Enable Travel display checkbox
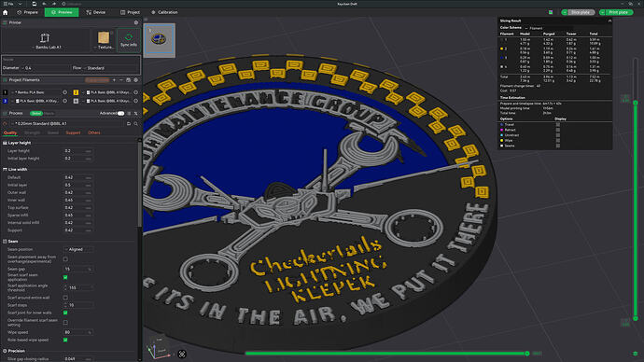Viewport: 644px width, 362px height. pos(558,124)
